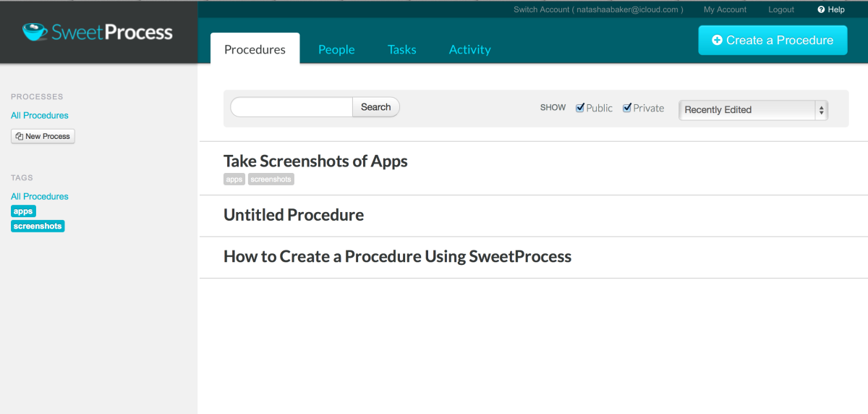Open the Activity tab
Screen dimensions: 868x414
469,49
